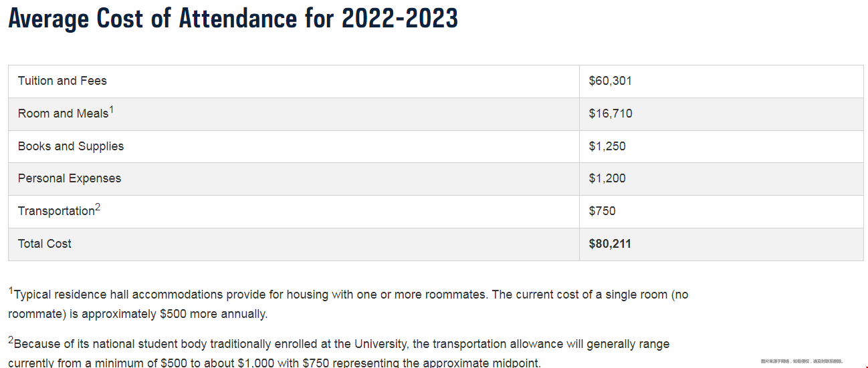
Task: Click the superscript 1 after Room and Meals
Action: coord(112,110)
